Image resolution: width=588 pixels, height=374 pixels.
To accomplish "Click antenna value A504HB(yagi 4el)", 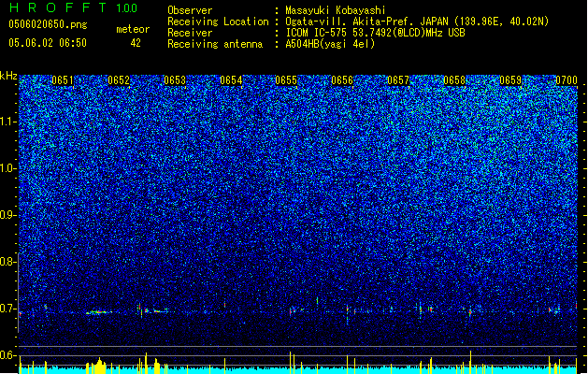I will pyautogui.click(x=330, y=44).
